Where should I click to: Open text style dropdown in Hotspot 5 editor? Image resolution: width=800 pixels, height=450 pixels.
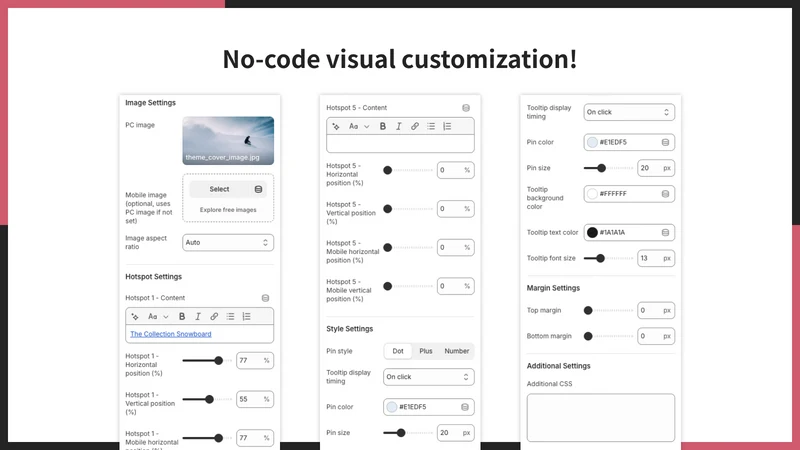pyautogui.click(x=359, y=127)
